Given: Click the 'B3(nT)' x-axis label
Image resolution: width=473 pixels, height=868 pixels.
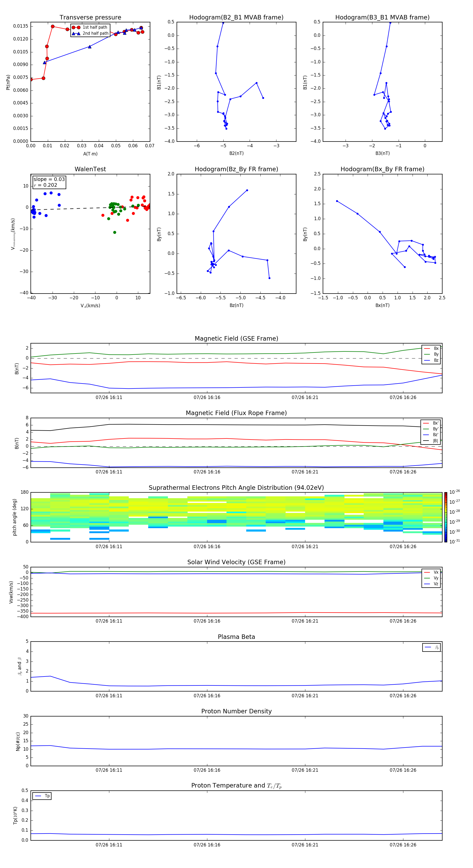Looking at the screenshot, I should [x=382, y=153].
